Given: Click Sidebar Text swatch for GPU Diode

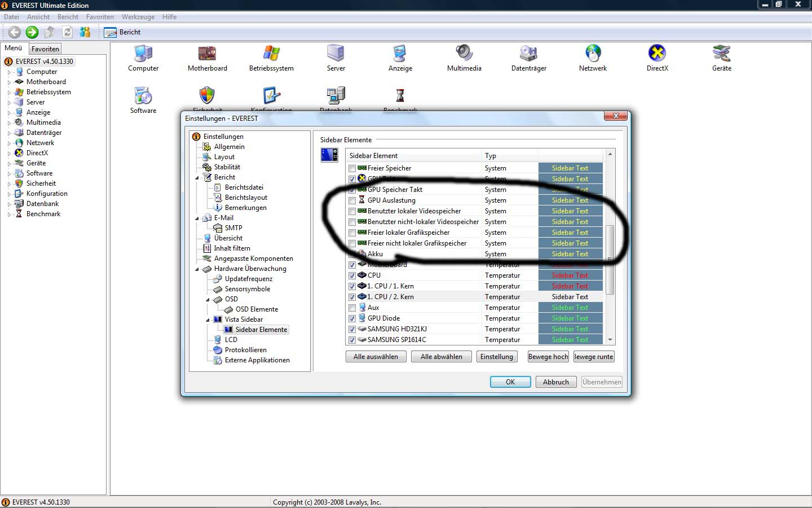Looking at the screenshot, I should [570, 318].
